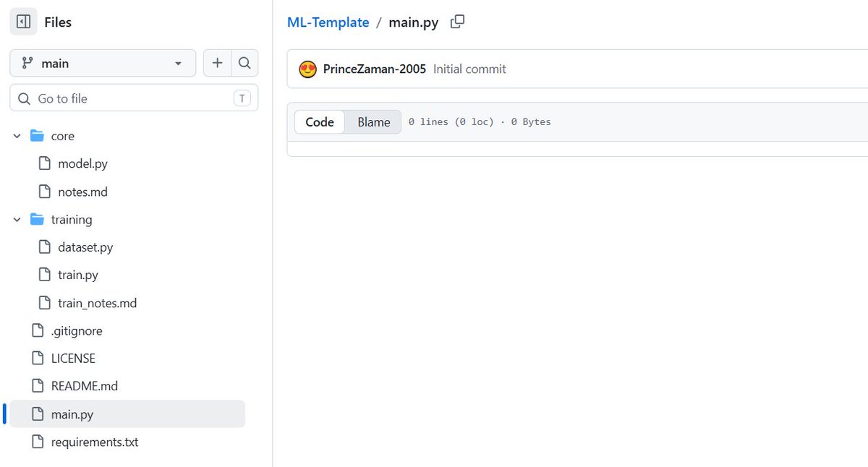Click the file icon beside main.py
This screenshot has height=467, width=868.
[x=38, y=414]
